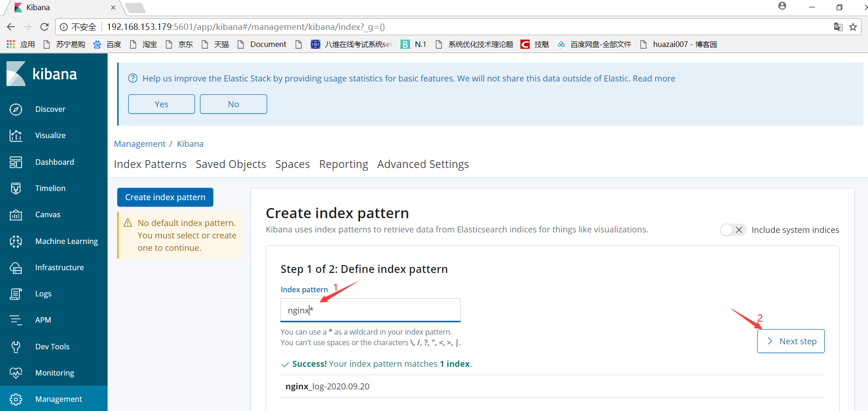Open the Infrastructure sidebar icon
Image resolution: width=868 pixels, height=411 pixels.
coord(16,267)
